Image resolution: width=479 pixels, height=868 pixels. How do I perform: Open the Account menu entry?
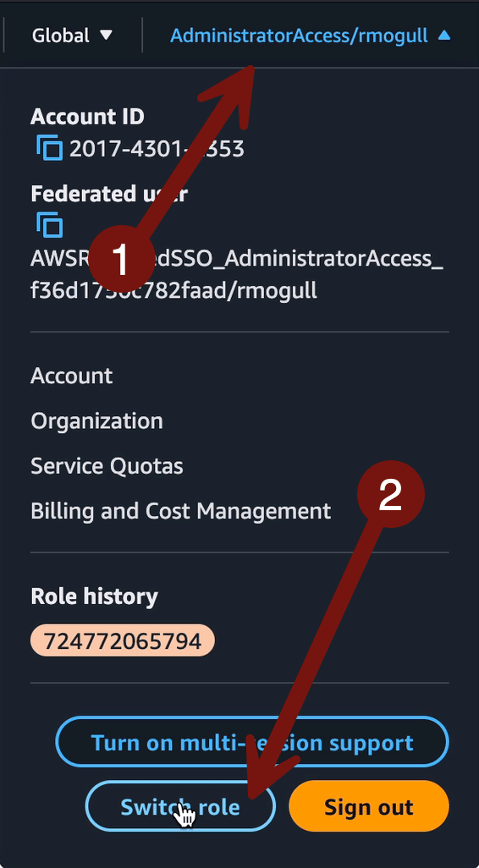click(x=71, y=376)
